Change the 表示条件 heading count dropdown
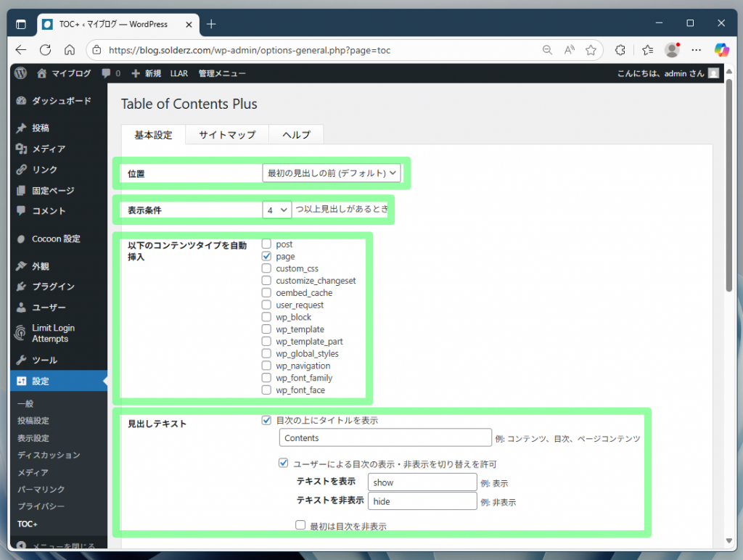Image resolution: width=743 pixels, height=560 pixels. [276, 209]
